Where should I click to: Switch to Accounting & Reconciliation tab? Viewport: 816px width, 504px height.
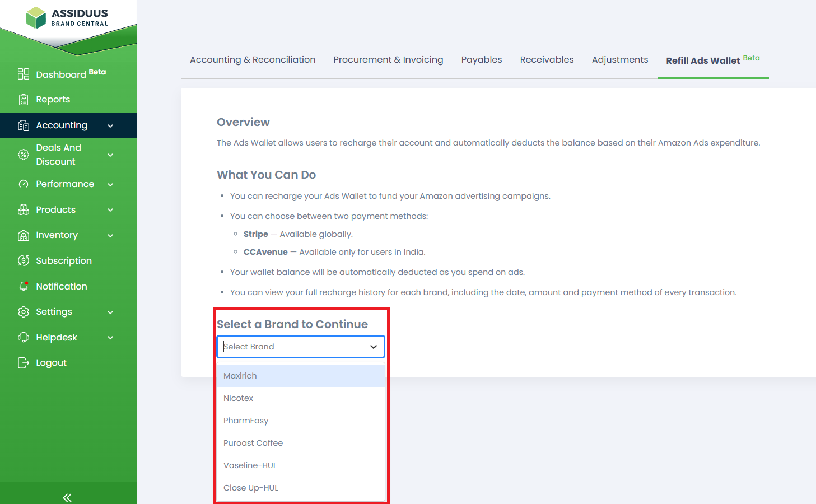[253, 60]
